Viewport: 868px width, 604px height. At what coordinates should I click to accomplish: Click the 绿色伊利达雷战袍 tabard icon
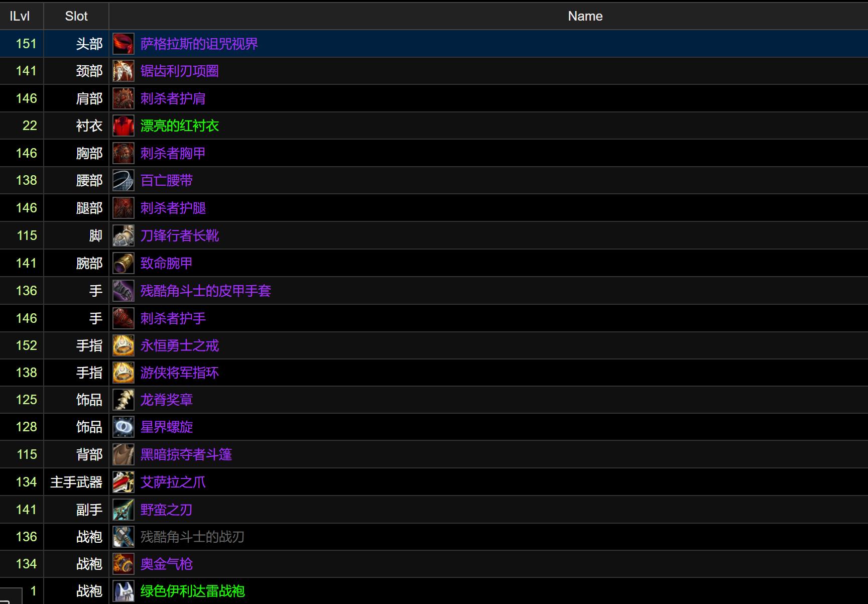123,591
